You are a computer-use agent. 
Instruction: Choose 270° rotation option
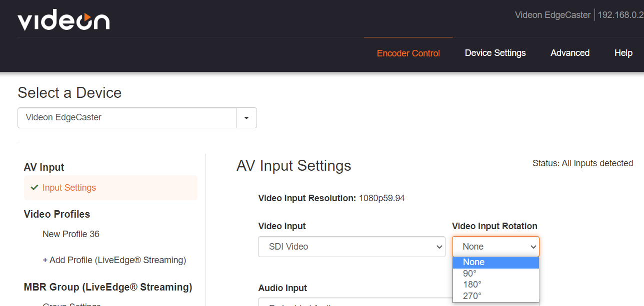(x=495, y=296)
